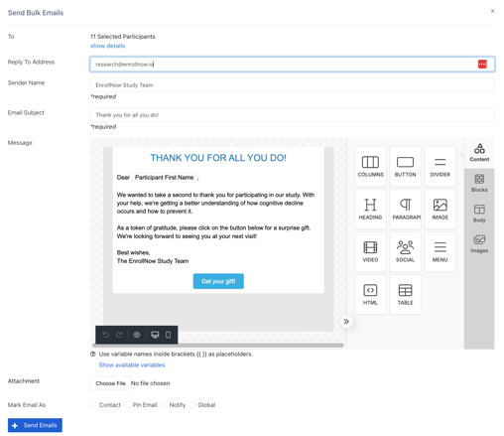The image size is (504, 436).
Task: Add an HTML content block
Action: (370, 295)
